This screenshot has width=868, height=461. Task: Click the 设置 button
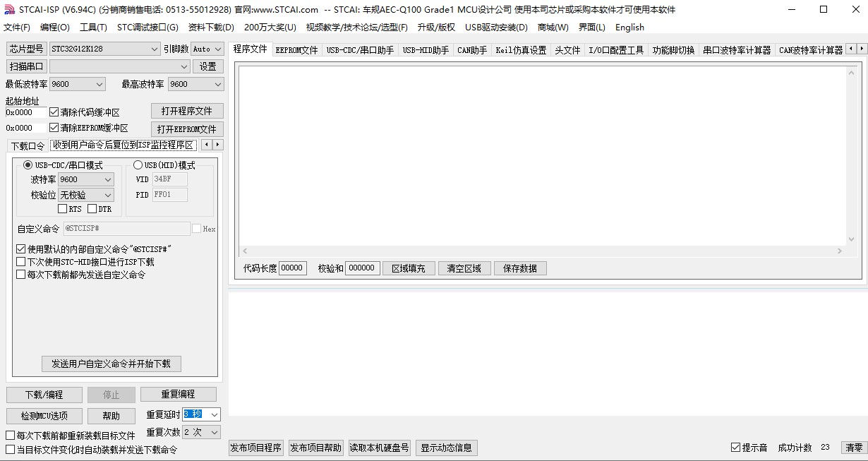[x=207, y=66]
